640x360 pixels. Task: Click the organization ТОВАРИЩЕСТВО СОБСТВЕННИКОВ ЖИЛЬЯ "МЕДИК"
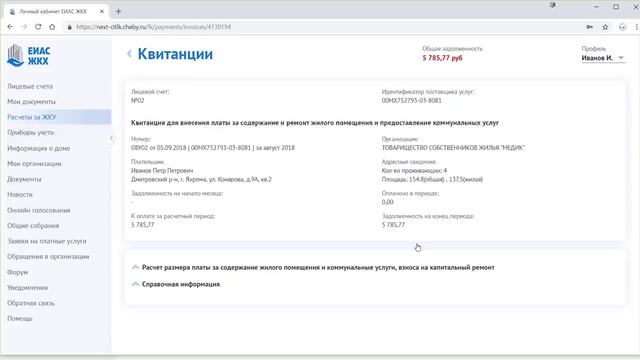click(453, 148)
